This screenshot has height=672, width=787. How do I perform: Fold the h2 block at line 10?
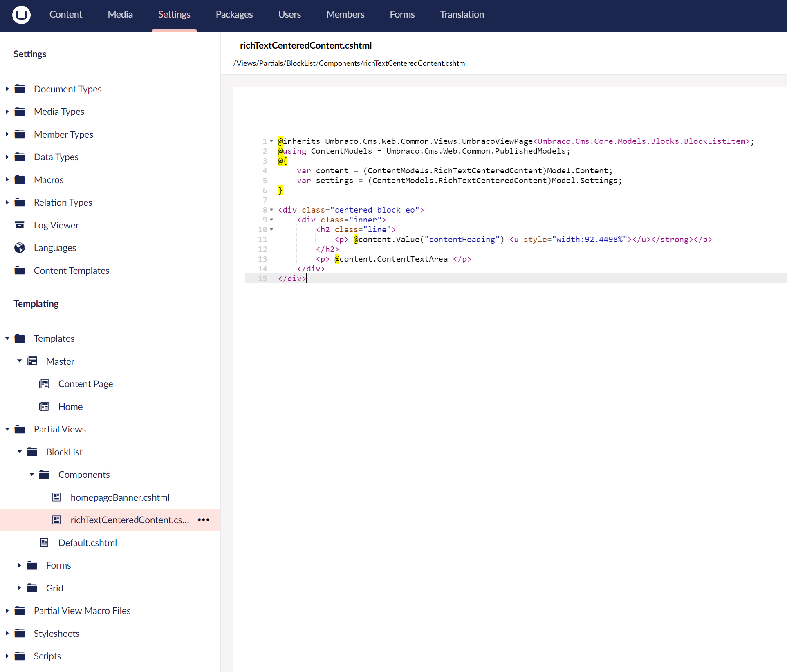coord(271,229)
